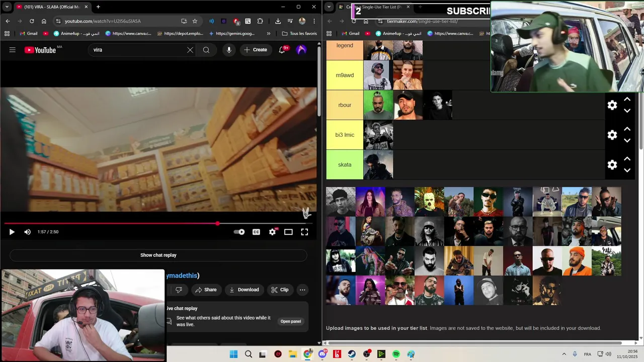The image size is (644, 362).
Task: Select green-background artist image in rbour tier
Action: click(378, 105)
